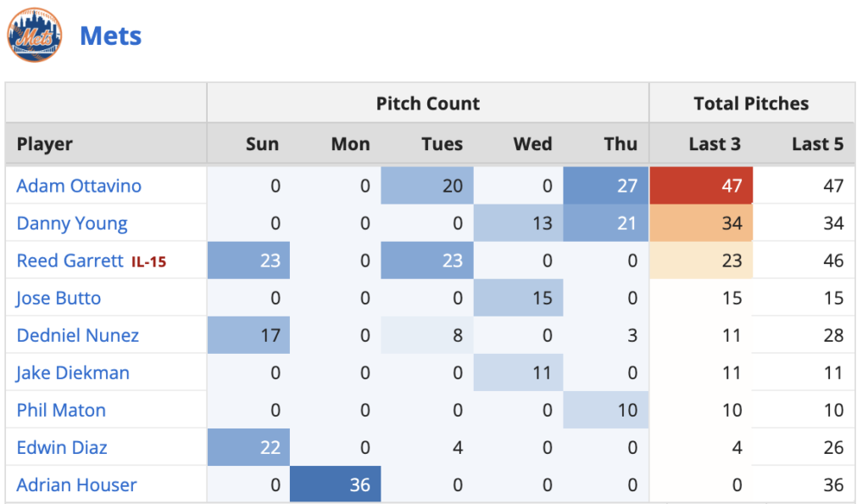The image size is (868, 504).
Task: Click Houser's dark blue 36 Monday cell
Action: (336, 484)
